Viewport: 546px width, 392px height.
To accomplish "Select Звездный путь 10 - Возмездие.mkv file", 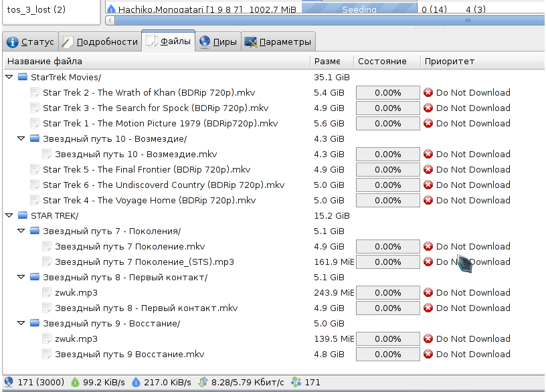I will [x=136, y=155].
